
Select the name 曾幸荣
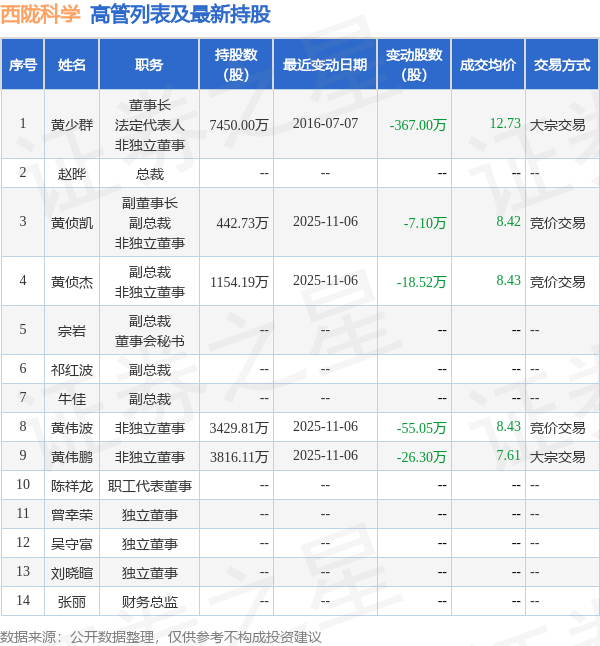click(72, 515)
